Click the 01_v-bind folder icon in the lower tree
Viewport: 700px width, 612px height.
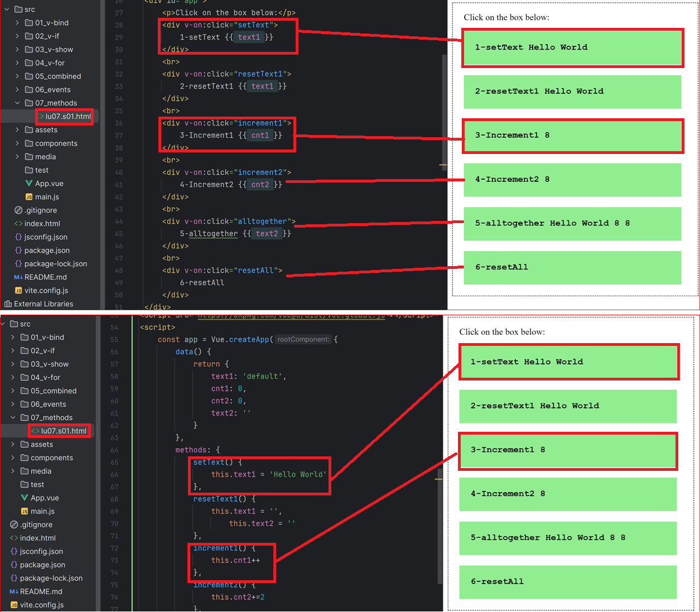25,338
